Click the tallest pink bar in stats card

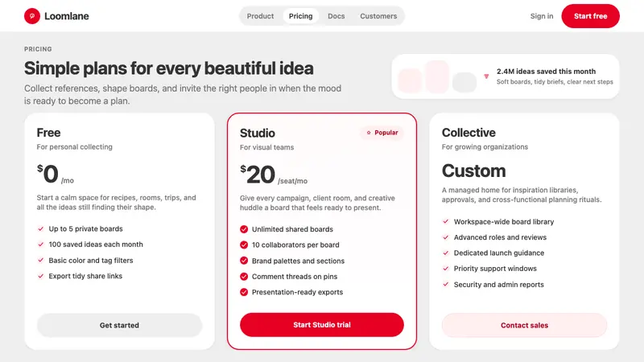click(437, 76)
